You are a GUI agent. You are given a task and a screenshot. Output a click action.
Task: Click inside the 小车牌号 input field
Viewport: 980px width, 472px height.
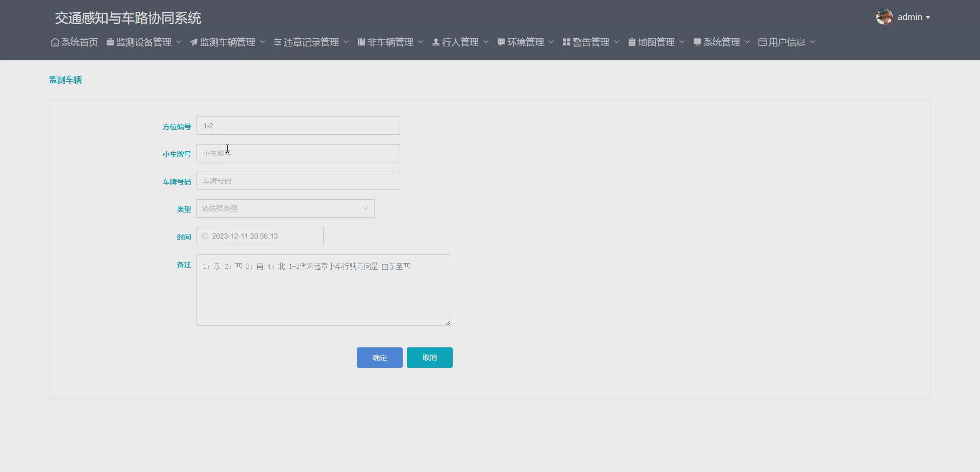(x=298, y=153)
